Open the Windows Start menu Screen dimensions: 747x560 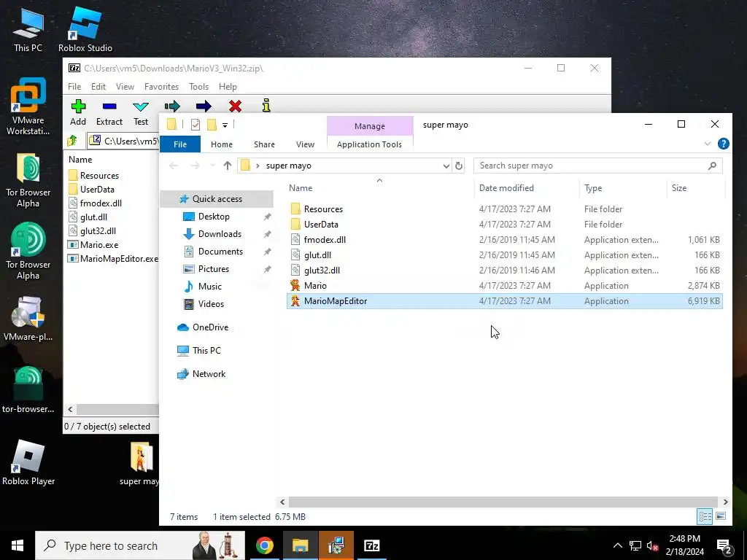(x=18, y=545)
